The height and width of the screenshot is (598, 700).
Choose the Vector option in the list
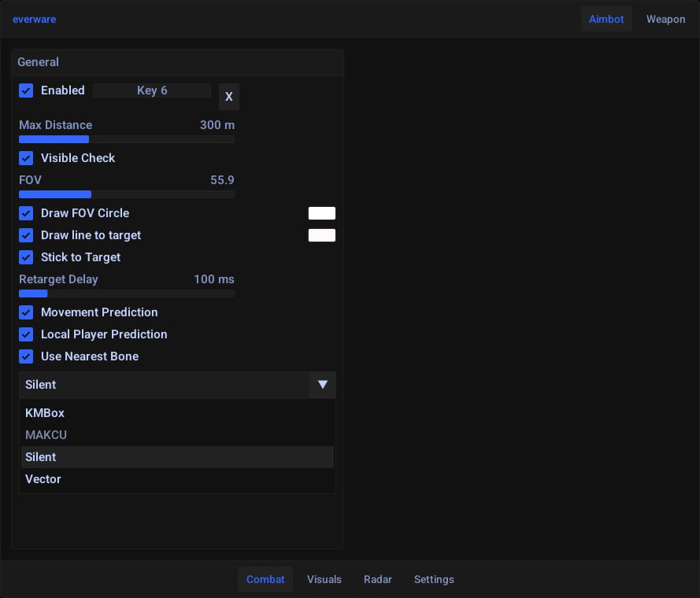click(x=43, y=479)
